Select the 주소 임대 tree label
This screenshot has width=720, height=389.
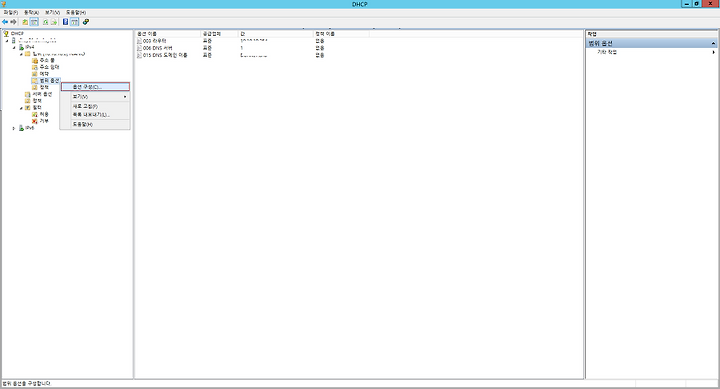pos(49,67)
